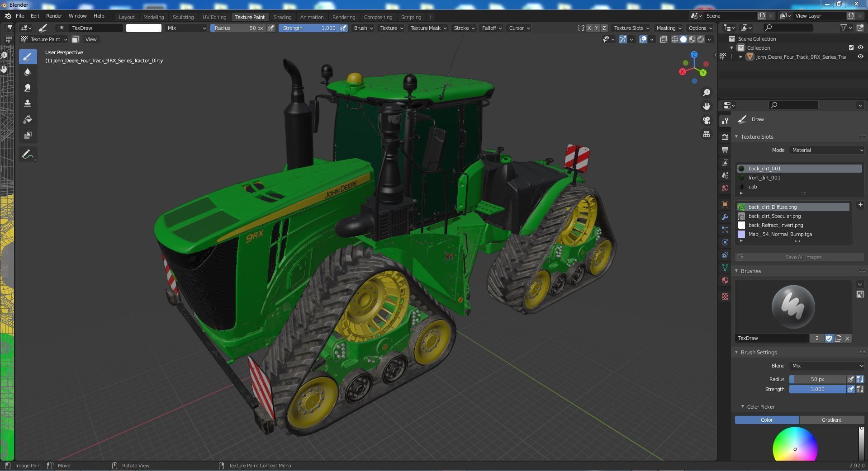Image resolution: width=868 pixels, height=471 pixels.
Task: Switch to the UV Editing workspace tab
Action: point(214,17)
